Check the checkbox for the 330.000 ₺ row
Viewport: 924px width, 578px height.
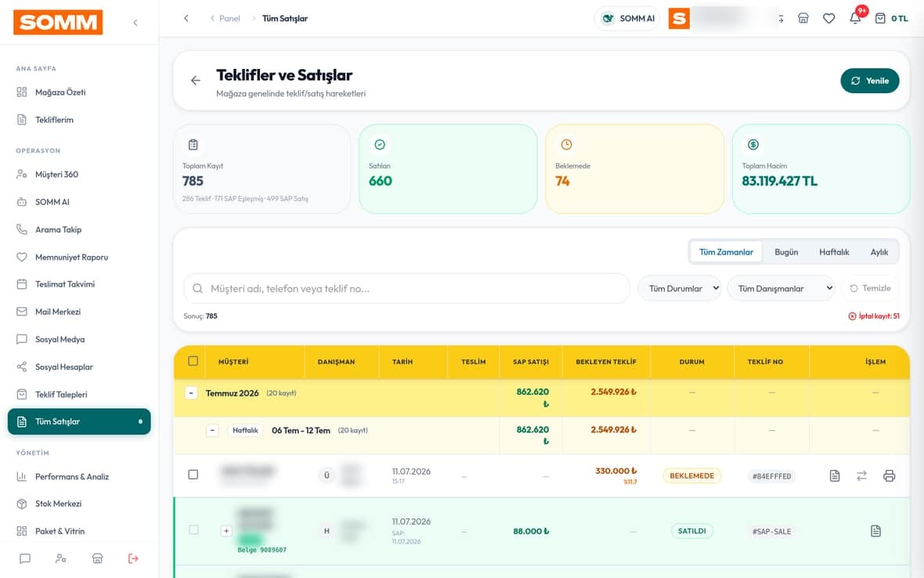193,475
